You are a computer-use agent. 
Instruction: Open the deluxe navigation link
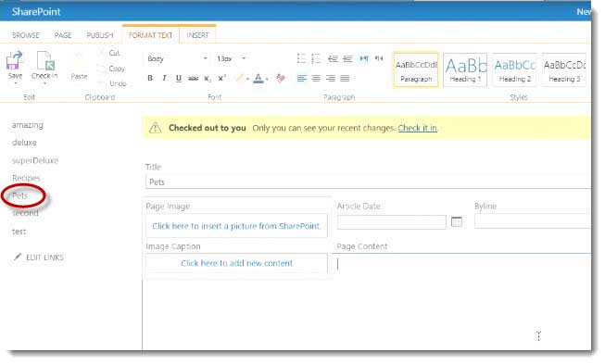tap(24, 143)
